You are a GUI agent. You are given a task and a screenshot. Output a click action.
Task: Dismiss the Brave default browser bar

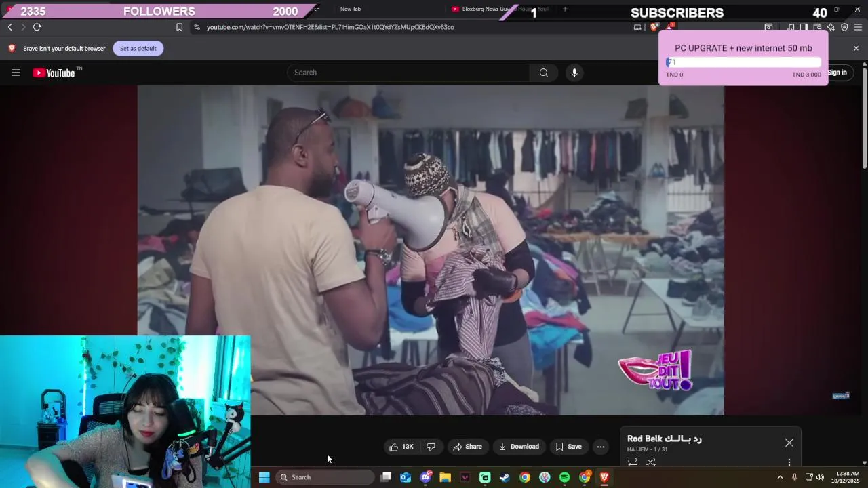[856, 48]
